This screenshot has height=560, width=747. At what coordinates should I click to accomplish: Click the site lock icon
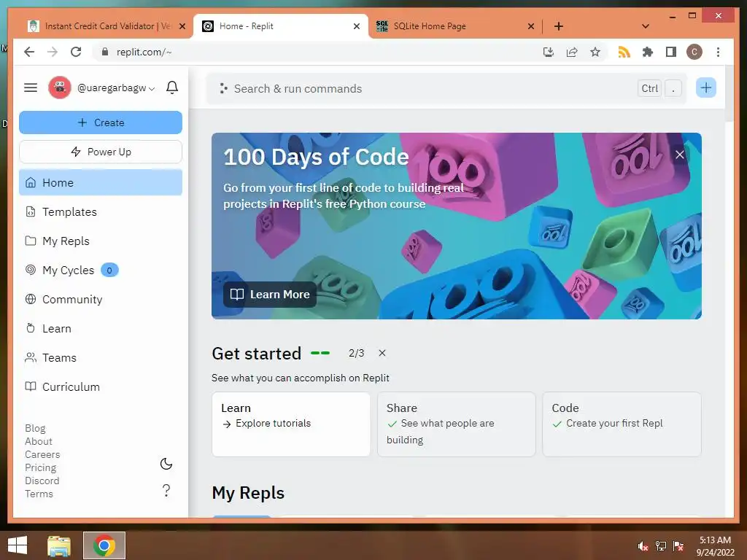[x=105, y=52]
